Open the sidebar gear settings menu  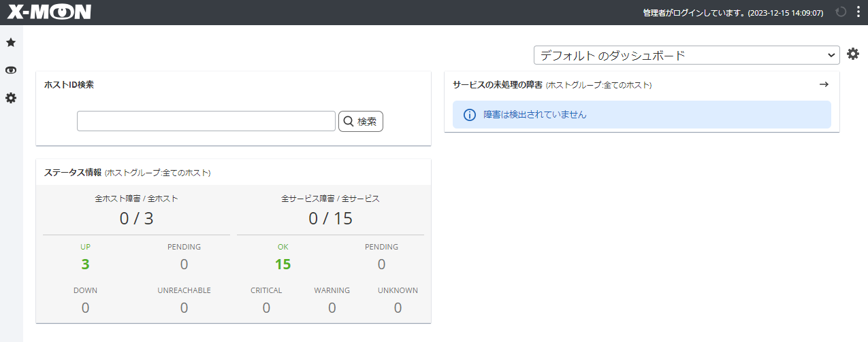coord(11,99)
